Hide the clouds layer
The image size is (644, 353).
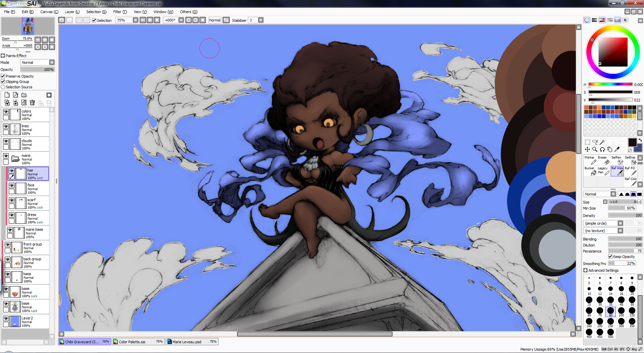click(x=6, y=141)
